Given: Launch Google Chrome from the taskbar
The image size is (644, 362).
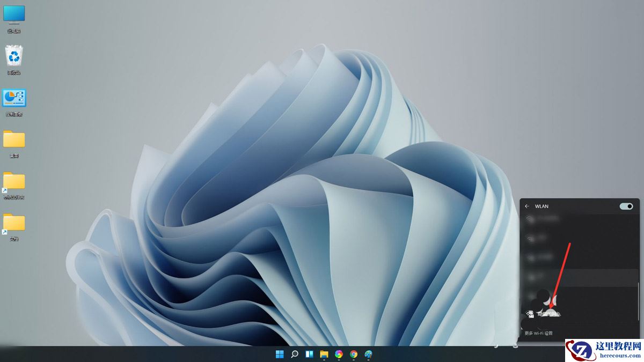Looking at the screenshot, I should (354, 353).
